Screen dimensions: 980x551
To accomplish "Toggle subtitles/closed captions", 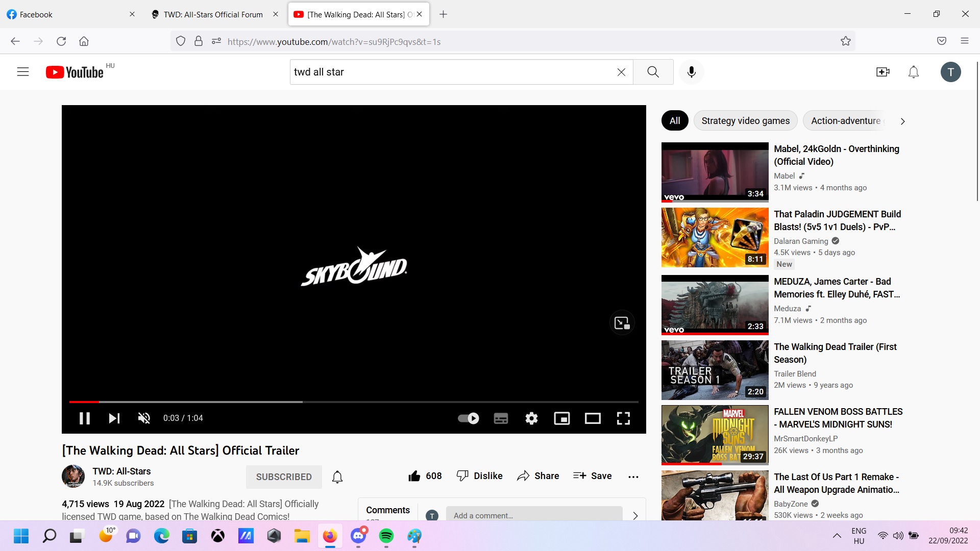I will pos(501,418).
